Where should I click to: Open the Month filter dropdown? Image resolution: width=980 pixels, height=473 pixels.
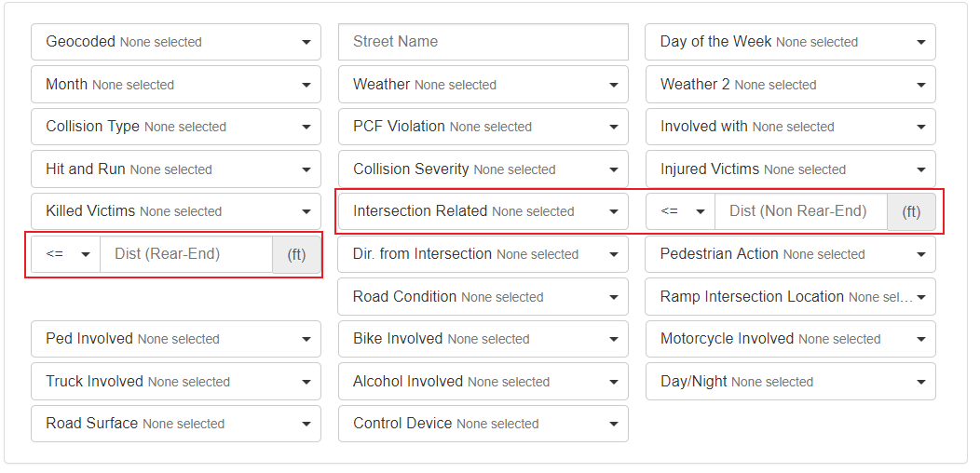click(175, 85)
